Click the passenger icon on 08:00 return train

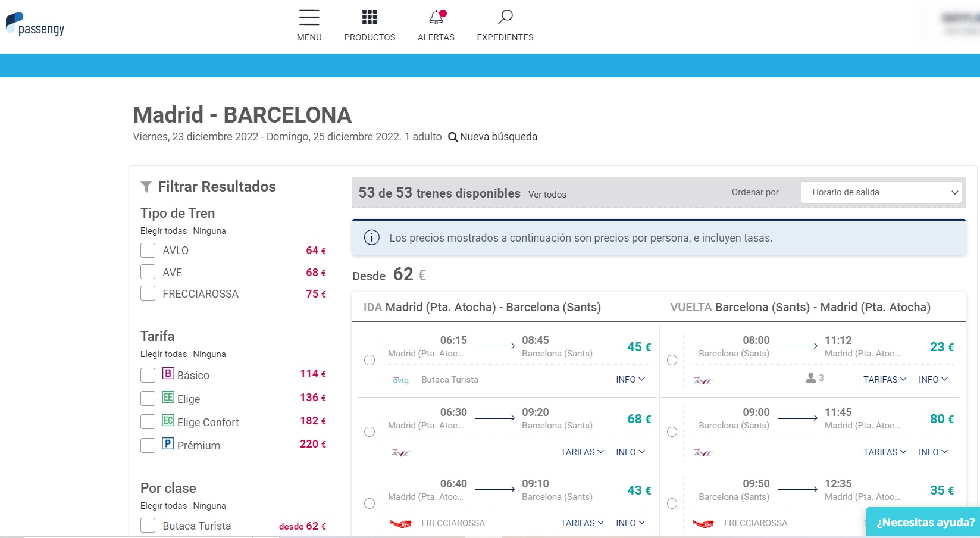pyautogui.click(x=810, y=378)
